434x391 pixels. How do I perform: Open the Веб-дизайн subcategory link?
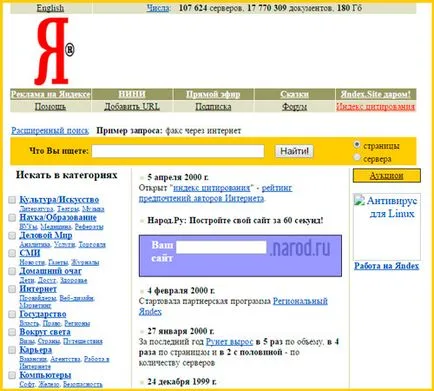(x=77, y=298)
